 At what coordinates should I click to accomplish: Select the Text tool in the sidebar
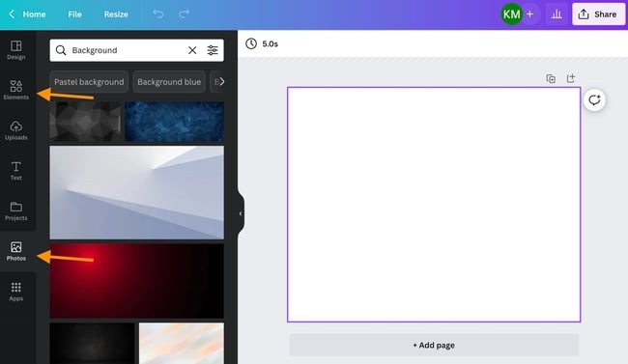coord(16,171)
